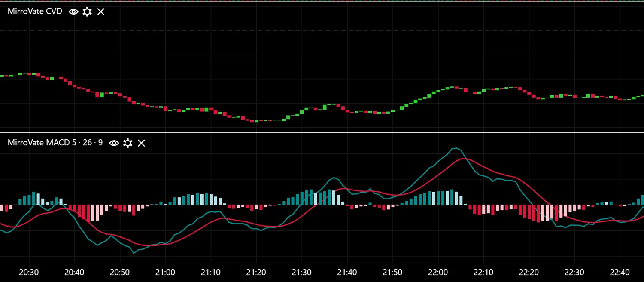The height and width of the screenshot is (282, 644).
Task: Remove the MirroVate MACD indicator
Action: pos(141,143)
